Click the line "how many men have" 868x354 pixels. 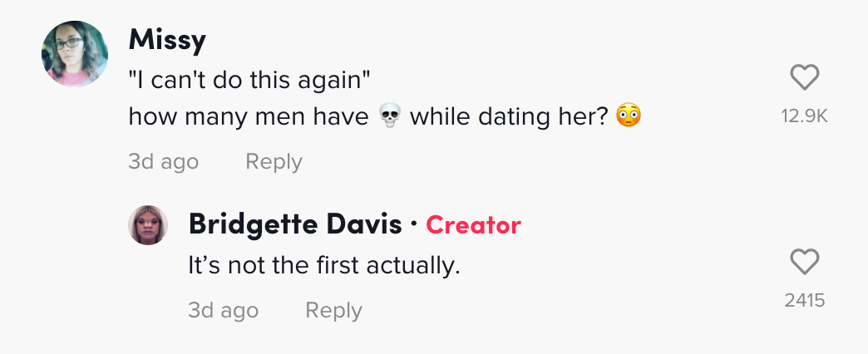click(x=249, y=116)
